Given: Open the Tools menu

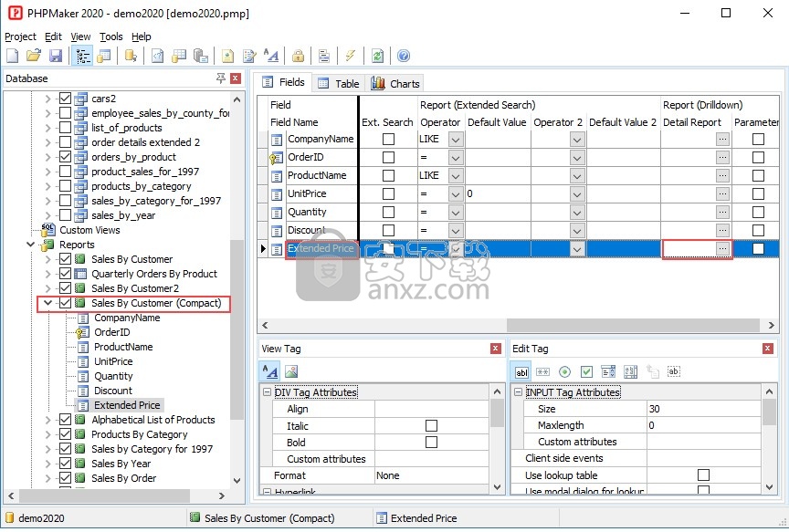Looking at the screenshot, I should [x=110, y=37].
